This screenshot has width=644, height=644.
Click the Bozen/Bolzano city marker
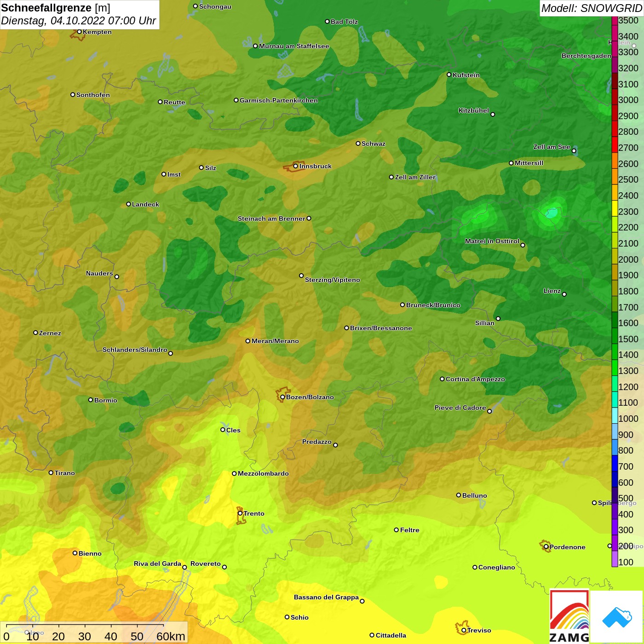click(282, 397)
